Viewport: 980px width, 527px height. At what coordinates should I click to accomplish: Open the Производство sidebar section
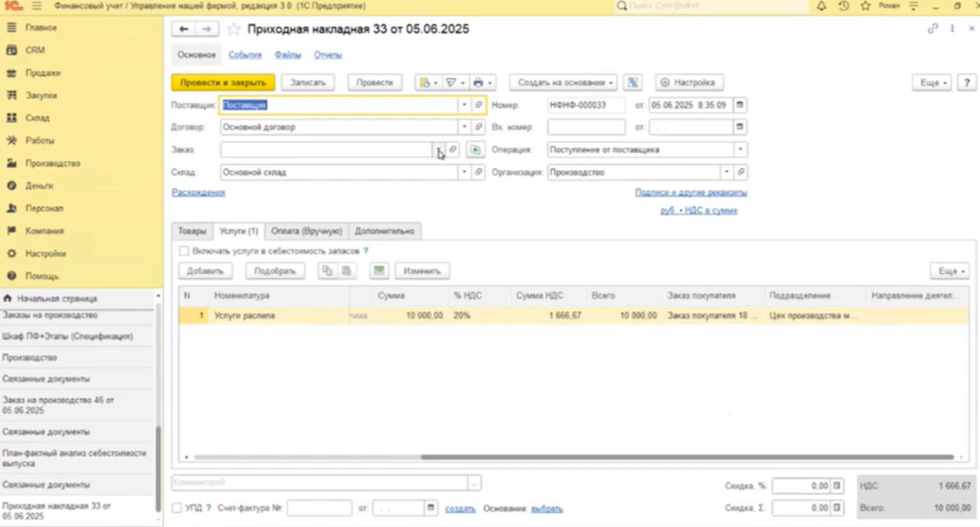point(53,163)
